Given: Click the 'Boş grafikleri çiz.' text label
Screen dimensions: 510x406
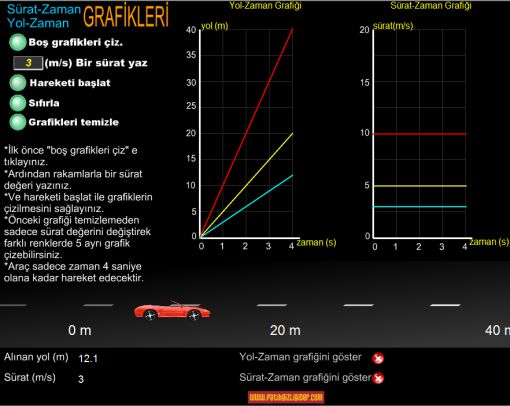Looking at the screenshot, I should coord(76,42).
